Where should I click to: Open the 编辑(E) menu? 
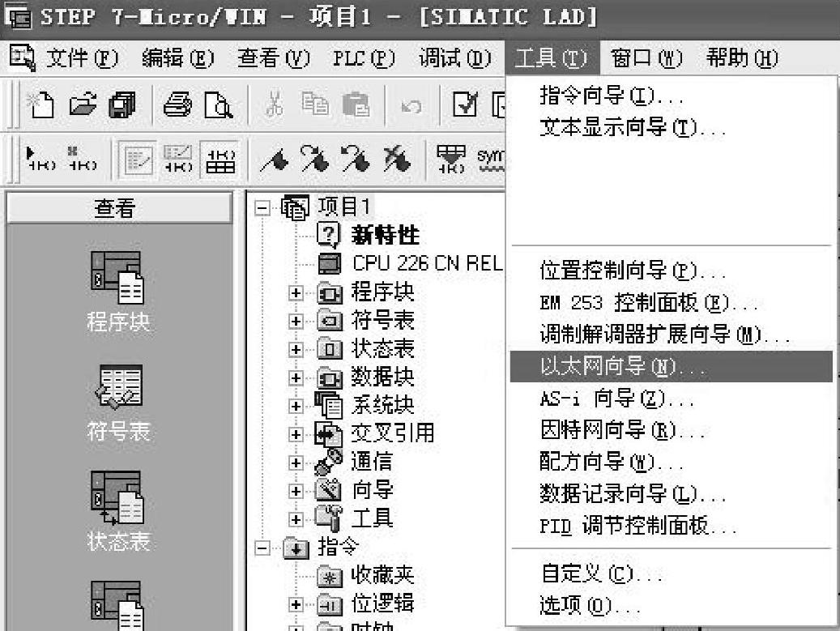(x=178, y=58)
